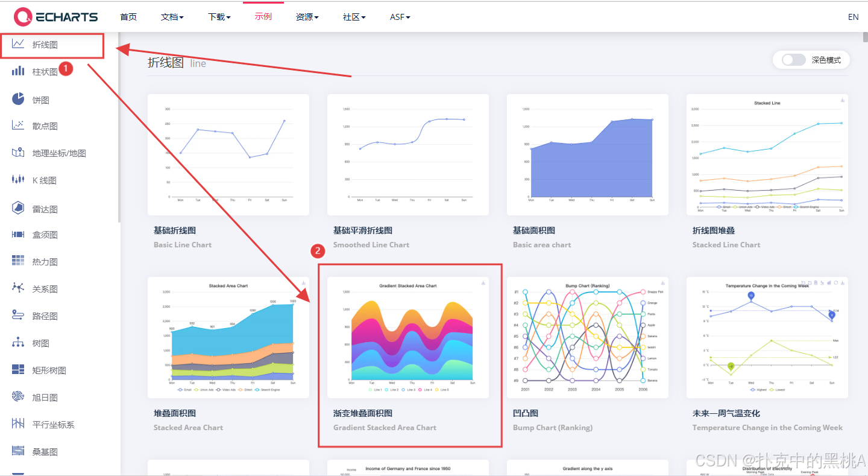The height and width of the screenshot is (476, 868).
Task: Select 柱状图 bar chart in sidebar
Action: (45, 72)
